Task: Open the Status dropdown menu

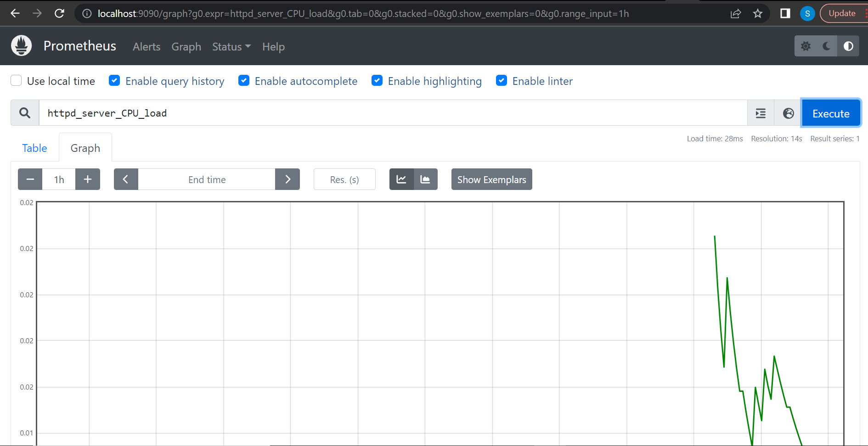Action: [231, 46]
